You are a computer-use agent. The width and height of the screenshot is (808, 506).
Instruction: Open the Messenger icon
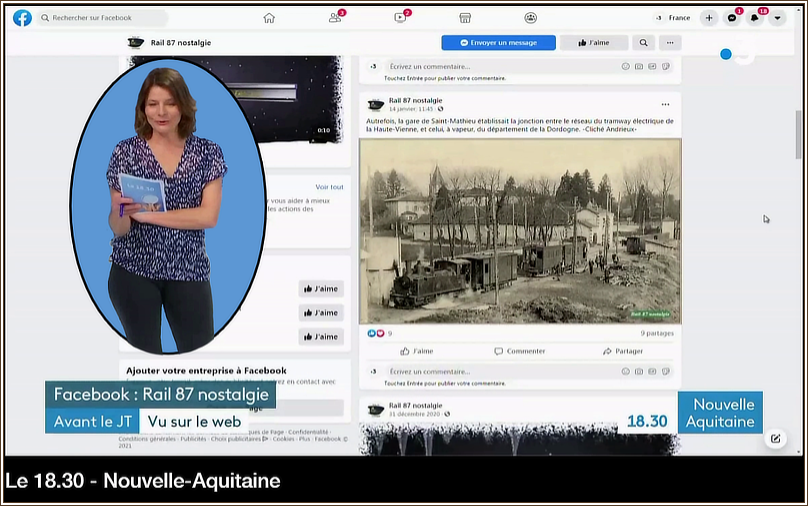pos(732,18)
